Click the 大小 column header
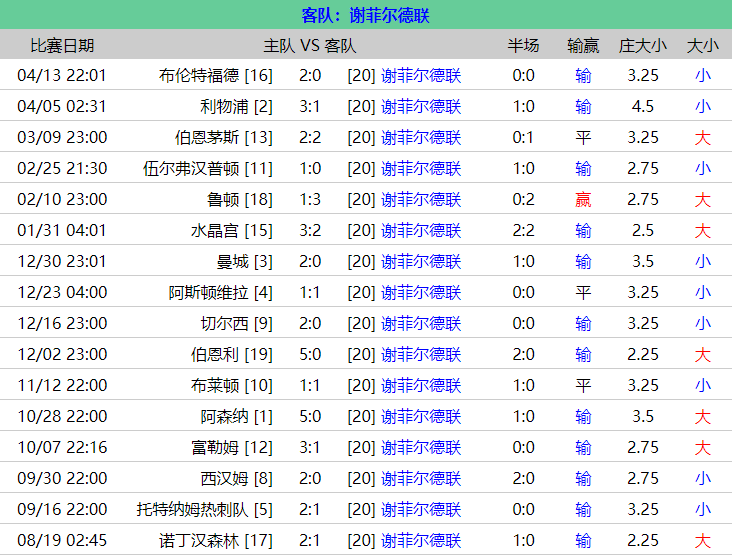 702,45
